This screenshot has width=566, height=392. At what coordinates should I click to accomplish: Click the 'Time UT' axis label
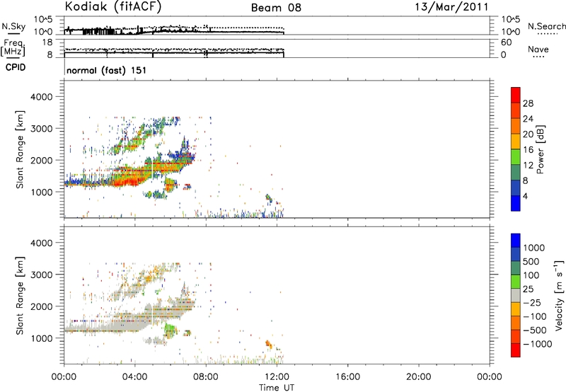click(x=277, y=388)
